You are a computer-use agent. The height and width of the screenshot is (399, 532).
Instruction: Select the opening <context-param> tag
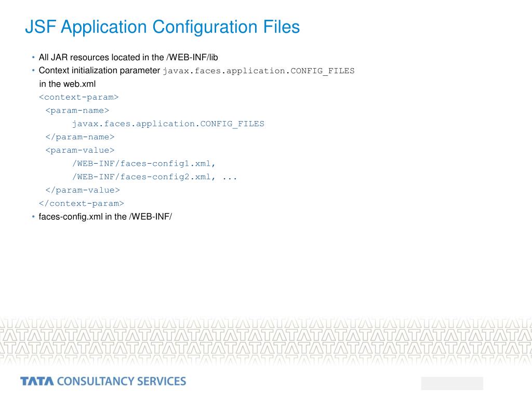(x=79, y=97)
